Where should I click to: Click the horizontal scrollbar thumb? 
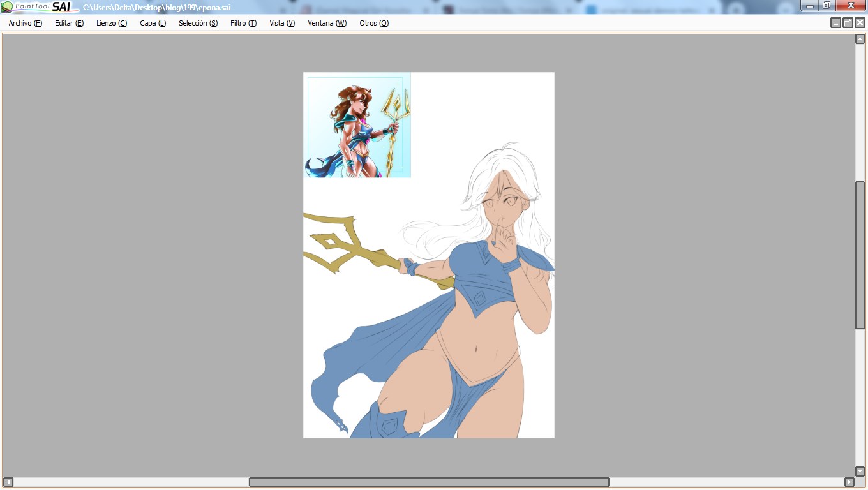click(x=429, y=482)
